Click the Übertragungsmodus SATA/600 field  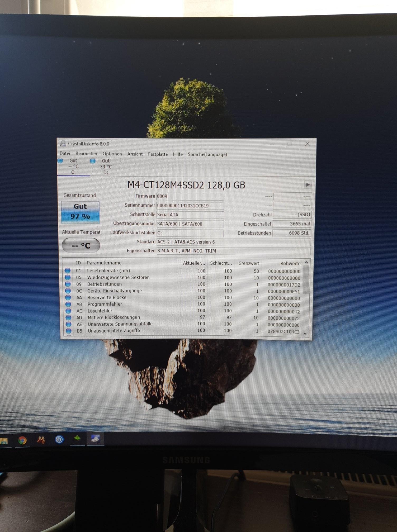click(190, 224)
